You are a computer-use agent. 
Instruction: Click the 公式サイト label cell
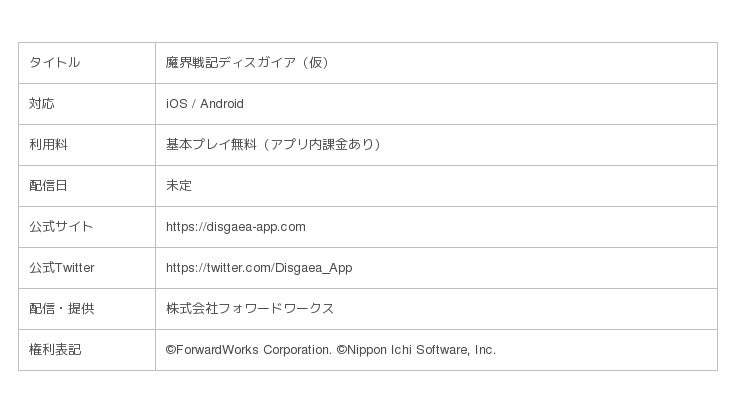61,227
